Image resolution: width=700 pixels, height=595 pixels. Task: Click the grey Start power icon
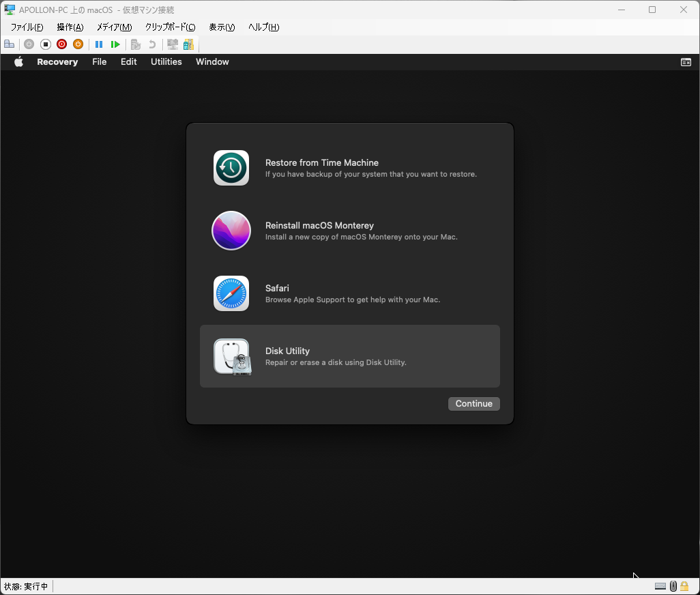(x=29, y=44)
